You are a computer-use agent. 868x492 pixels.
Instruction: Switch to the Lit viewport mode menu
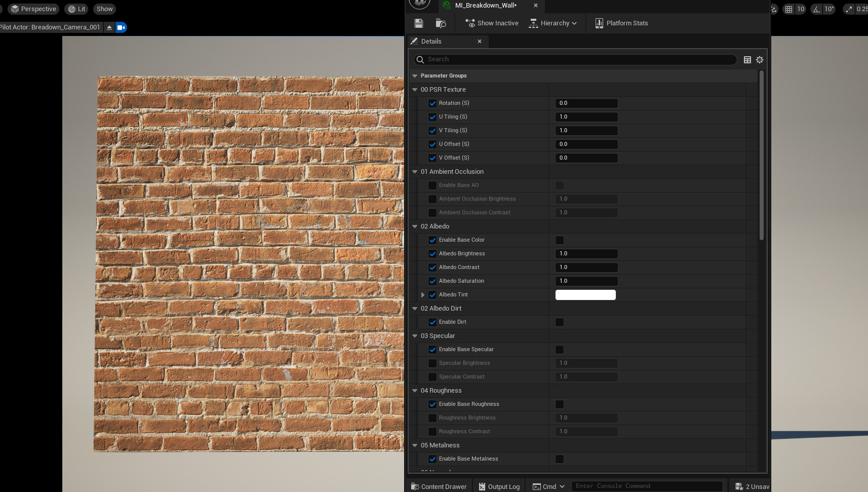pyautogui.click(x=76, y=9)
